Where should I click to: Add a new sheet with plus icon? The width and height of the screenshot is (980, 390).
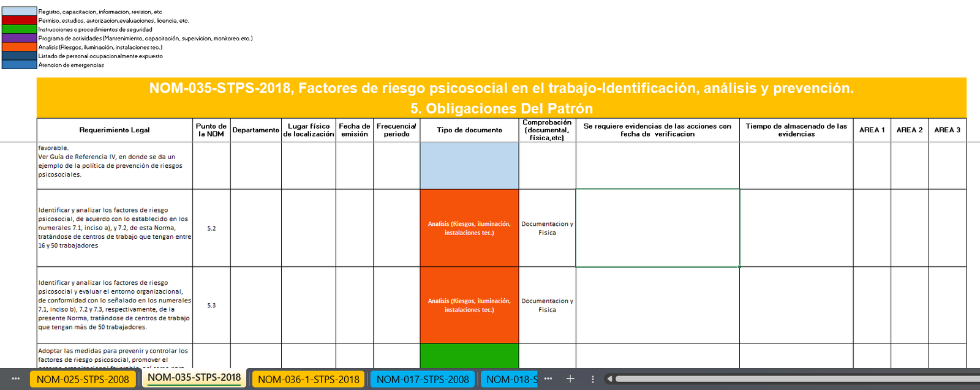570,379
